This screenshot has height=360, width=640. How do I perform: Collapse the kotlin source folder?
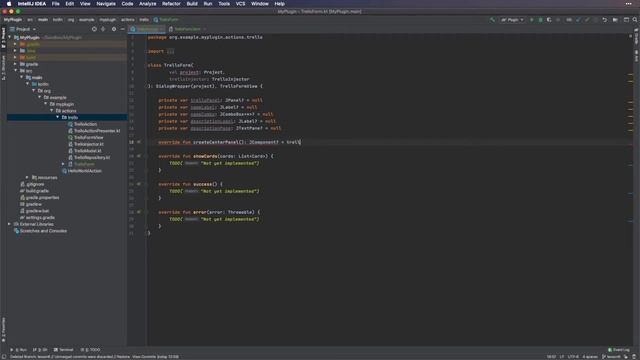click(28, 84)
